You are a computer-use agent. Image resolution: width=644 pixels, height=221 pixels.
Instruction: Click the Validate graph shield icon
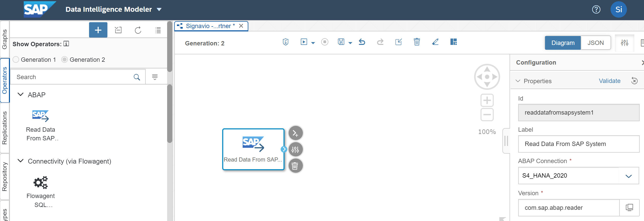click(286, 42)
